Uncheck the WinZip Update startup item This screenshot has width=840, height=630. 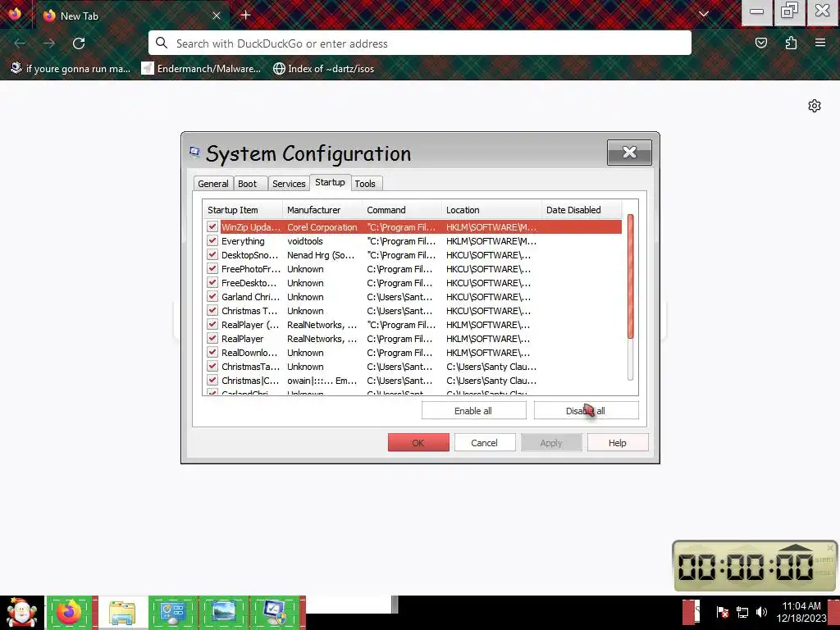click(212, 227)
